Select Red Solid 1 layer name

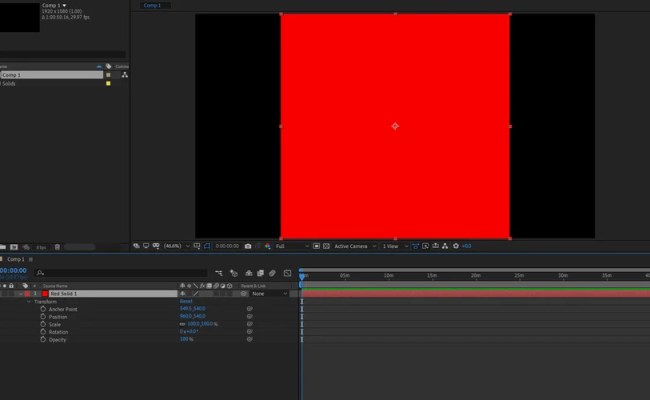(113, 293)
